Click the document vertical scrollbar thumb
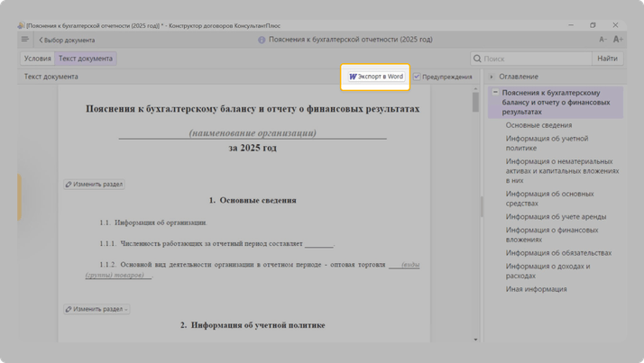This screenshot has height=363, width=644. (475, 102)
